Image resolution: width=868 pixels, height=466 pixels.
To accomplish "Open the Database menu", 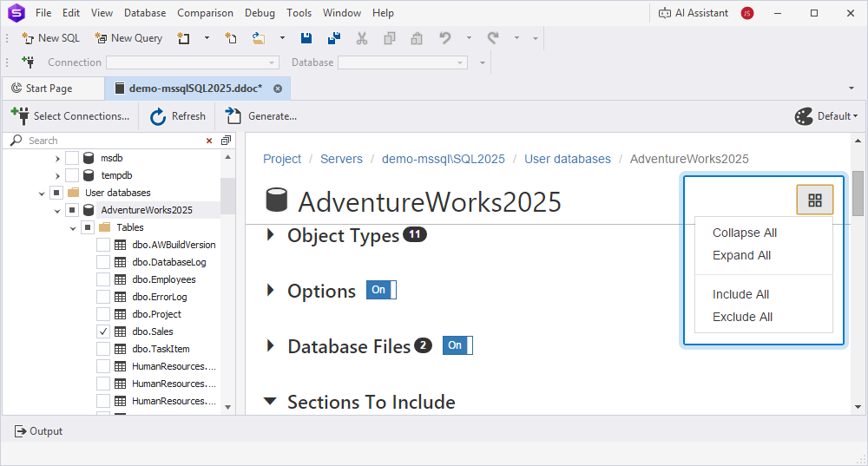I will 145,13.
